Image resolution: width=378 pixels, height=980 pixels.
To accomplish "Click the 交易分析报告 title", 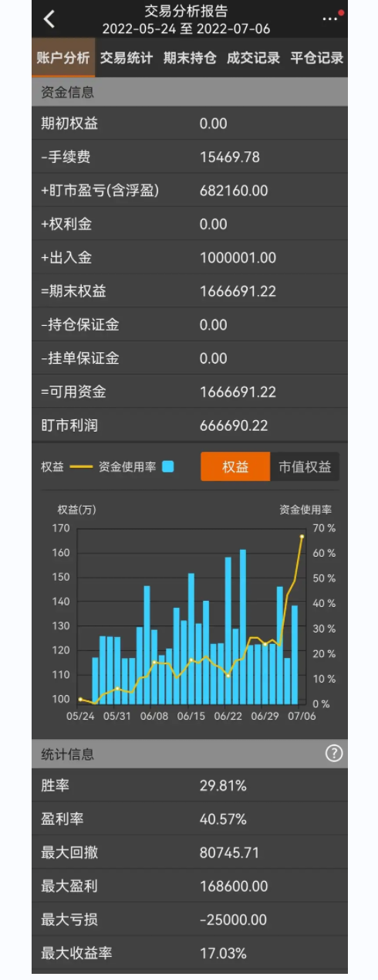I will coord(187,11).
